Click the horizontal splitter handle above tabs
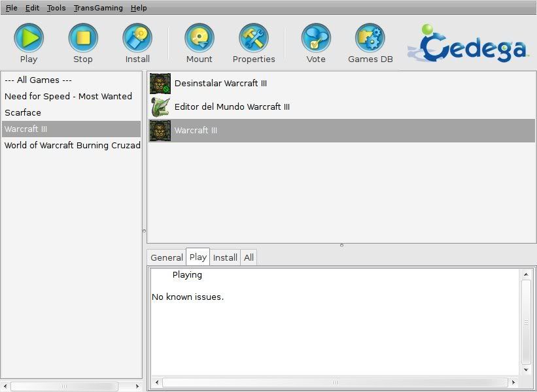Image resolution: width=537 pixels, height=392 pixels. click(x=341, y=245)
